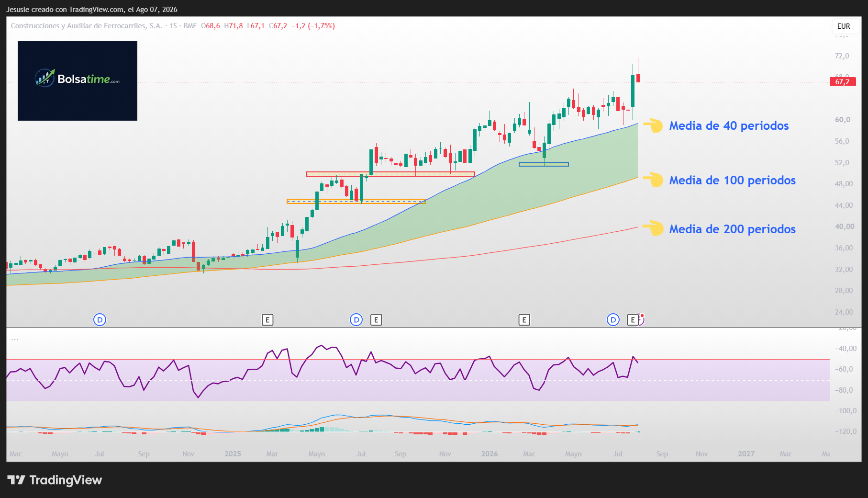The image size is (868, 498).
Task: Click the red 67,2 current price label
Action: point(843,82)
